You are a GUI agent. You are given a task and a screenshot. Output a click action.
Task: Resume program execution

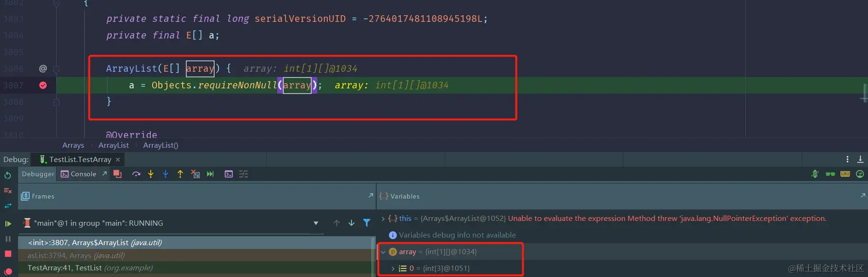tap(8, 223)
